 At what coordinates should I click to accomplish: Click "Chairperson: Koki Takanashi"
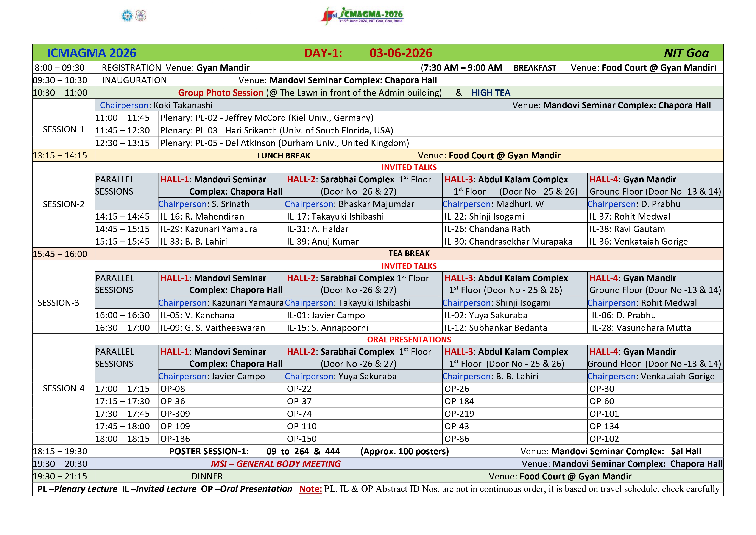coord(156,105)
